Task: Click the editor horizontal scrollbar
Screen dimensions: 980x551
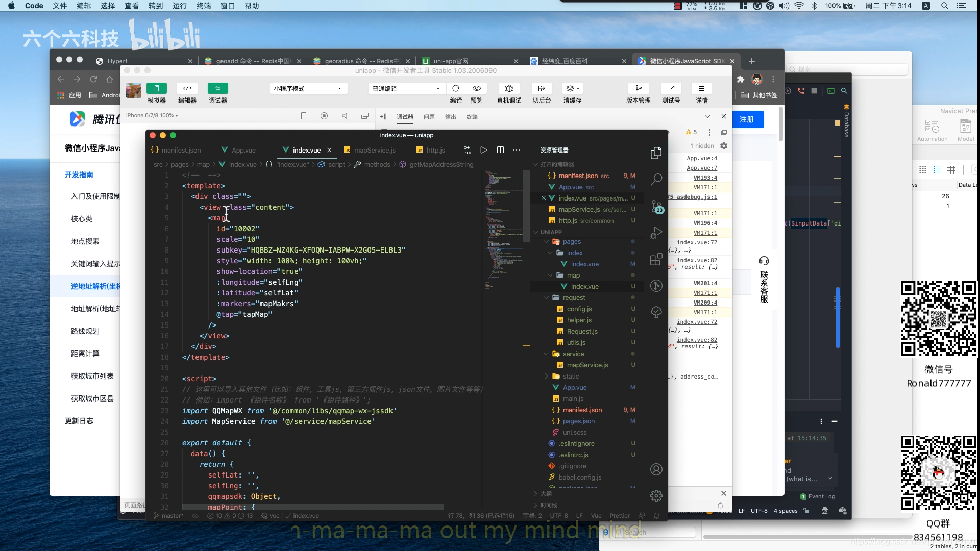Action: click(x=313, y=507)
